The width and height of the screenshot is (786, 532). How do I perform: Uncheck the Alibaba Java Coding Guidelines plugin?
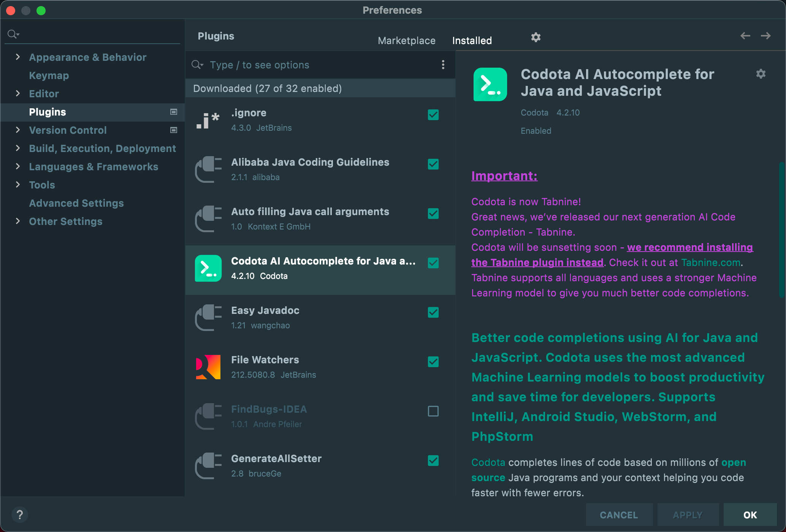click(x=433, y=164)
